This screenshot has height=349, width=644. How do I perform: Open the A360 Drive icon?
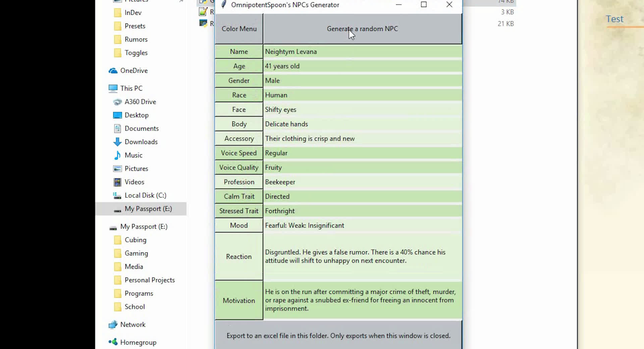point(117,102)
